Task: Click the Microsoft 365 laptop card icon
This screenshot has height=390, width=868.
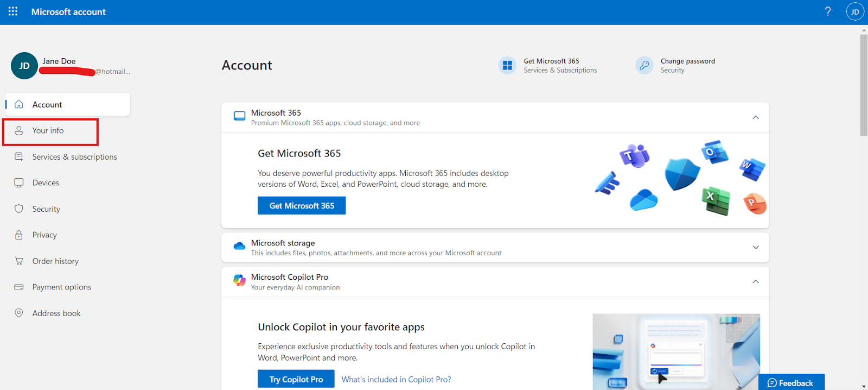Action: pos(239,116)
